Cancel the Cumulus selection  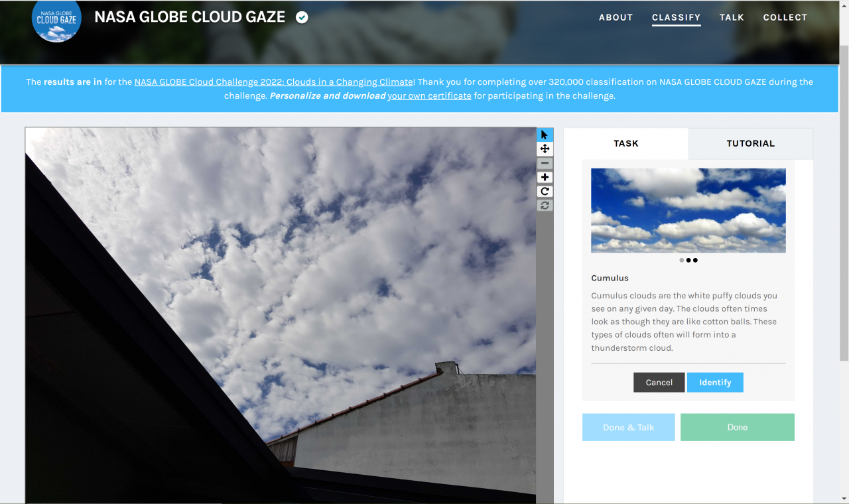659,382
